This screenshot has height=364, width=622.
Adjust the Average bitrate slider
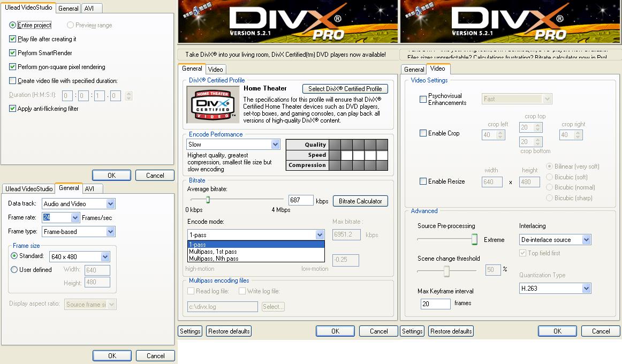click(x=208, y=200)
